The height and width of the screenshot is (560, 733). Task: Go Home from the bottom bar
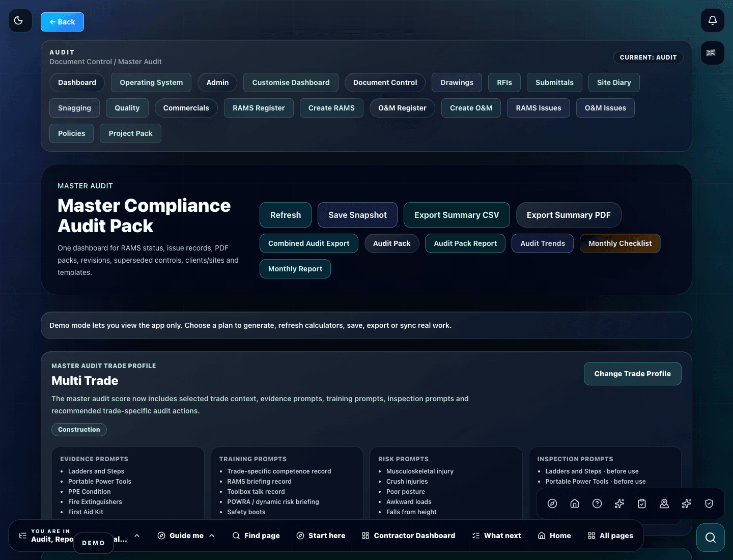coord(554,536)
